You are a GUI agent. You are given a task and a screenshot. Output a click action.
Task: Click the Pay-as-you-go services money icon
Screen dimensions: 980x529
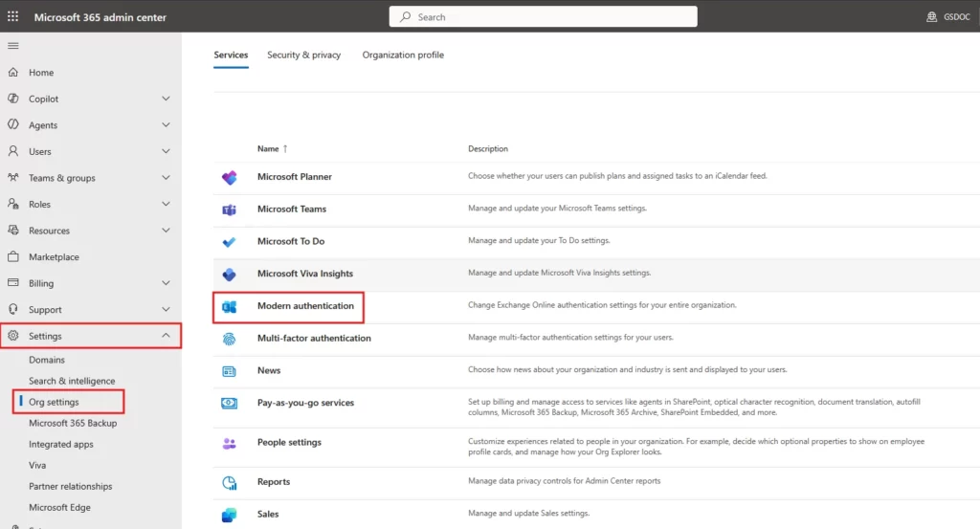[230, 403]
